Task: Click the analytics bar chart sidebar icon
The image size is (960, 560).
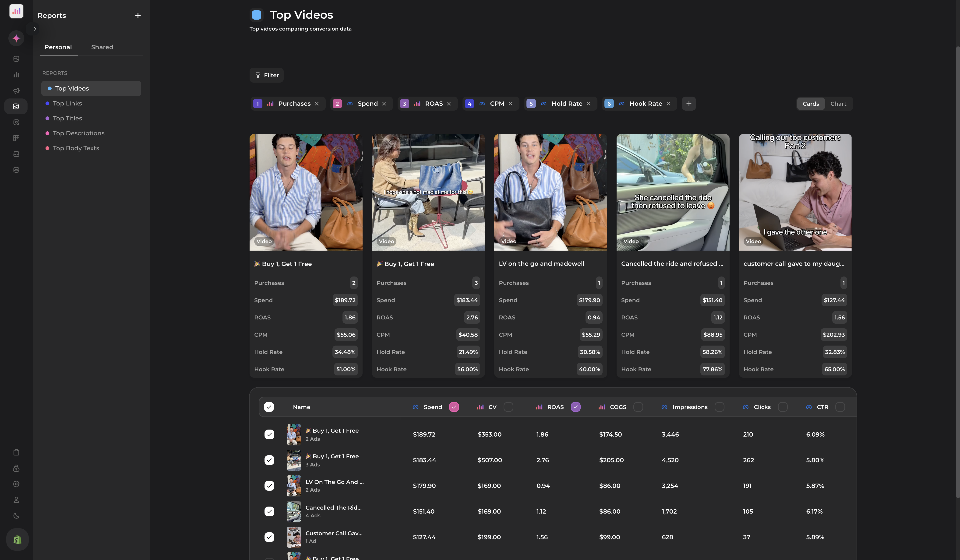Action: (x=16, y=74)
